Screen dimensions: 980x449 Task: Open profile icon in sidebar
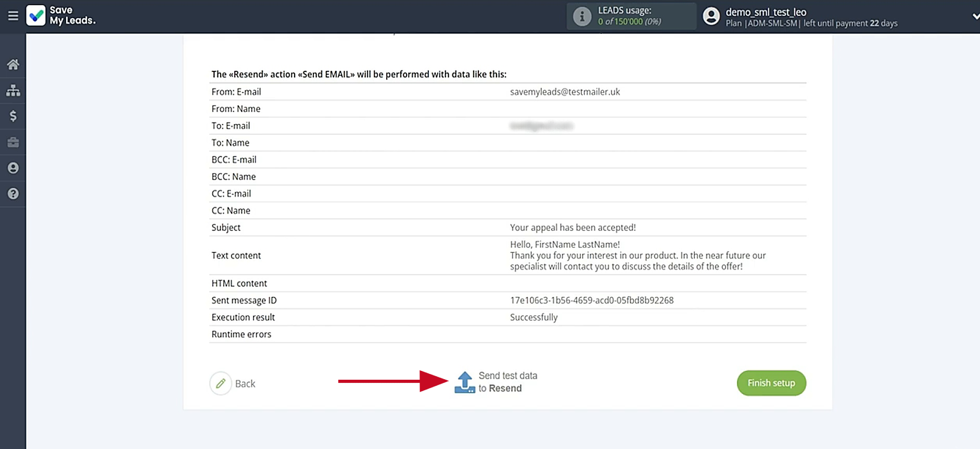13,168
